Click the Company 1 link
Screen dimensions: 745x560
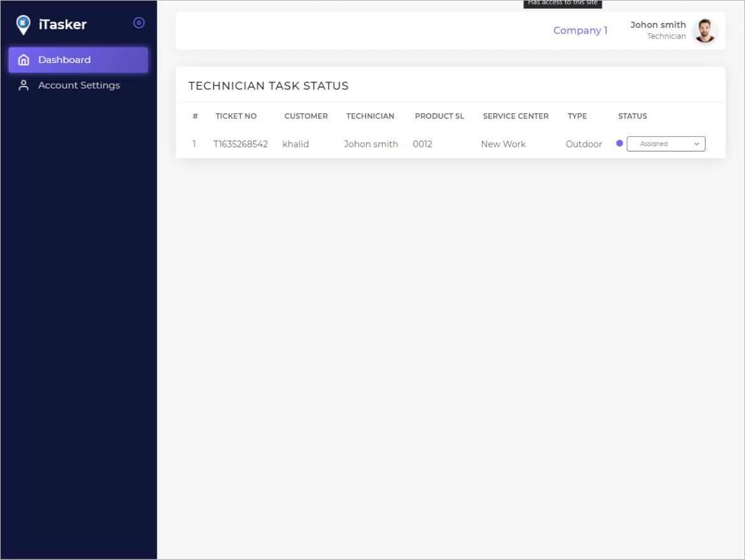tap(580, 31)
